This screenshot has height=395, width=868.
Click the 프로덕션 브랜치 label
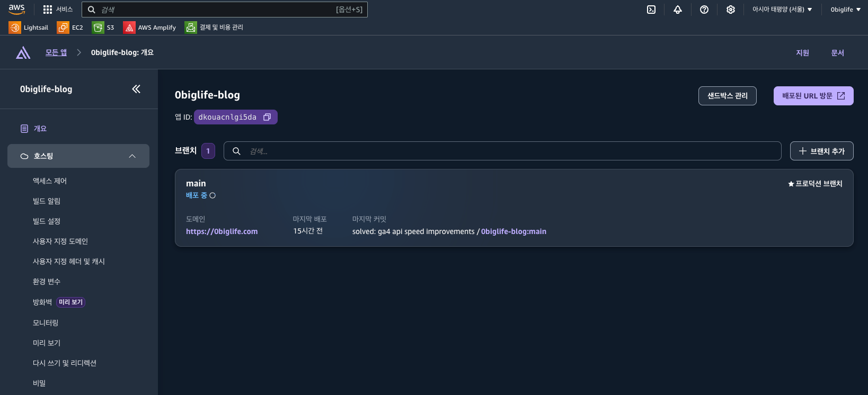click(815, 184)
